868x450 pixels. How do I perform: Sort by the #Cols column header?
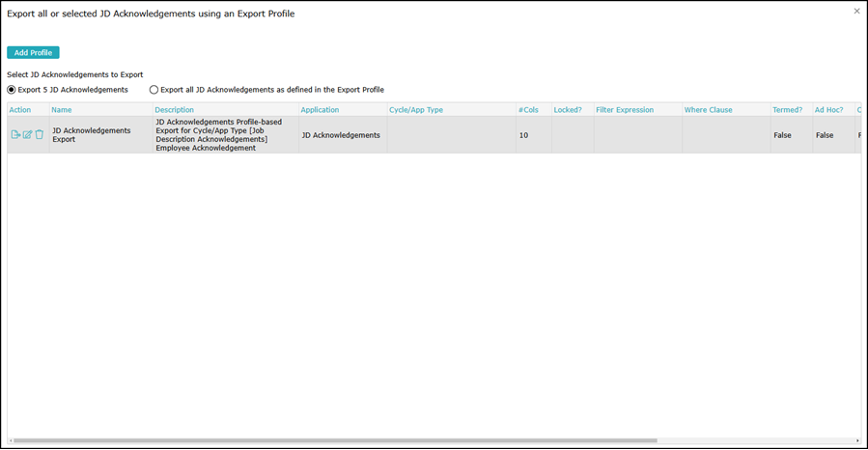[528, 110]
